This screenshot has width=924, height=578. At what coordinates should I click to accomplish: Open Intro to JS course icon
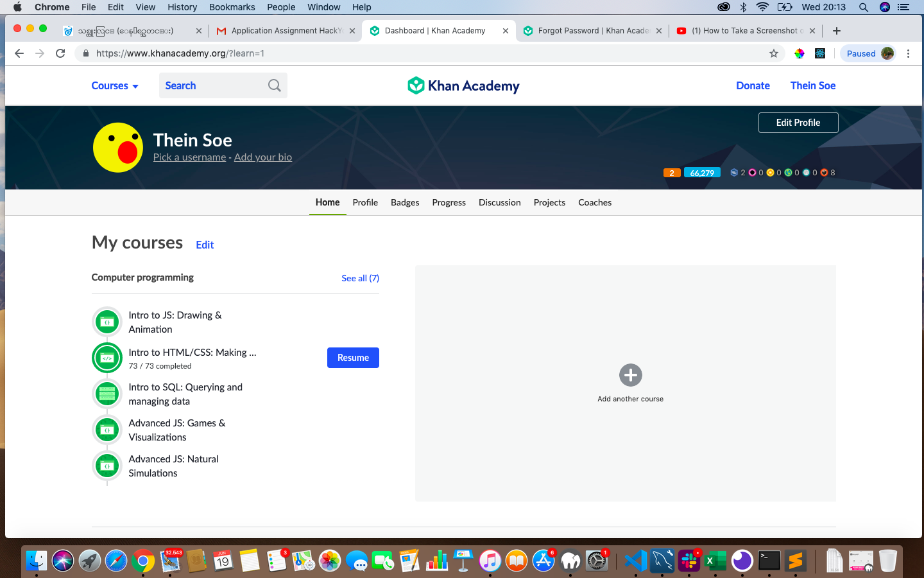click(107, 322)
